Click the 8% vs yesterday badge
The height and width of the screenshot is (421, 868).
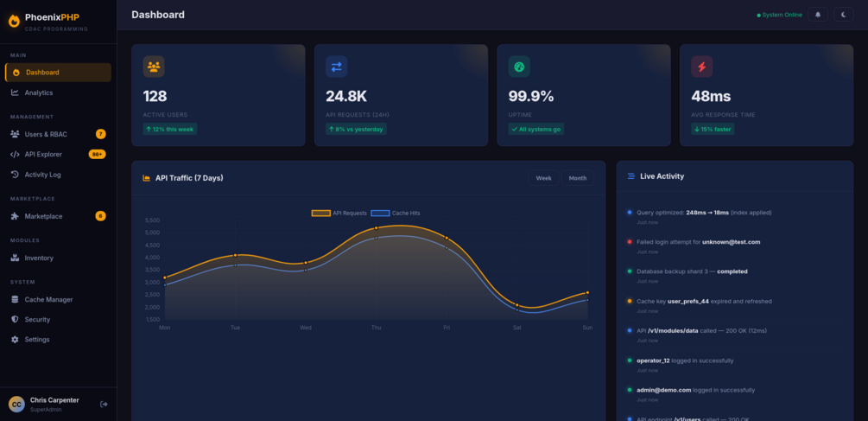[356, 129]
